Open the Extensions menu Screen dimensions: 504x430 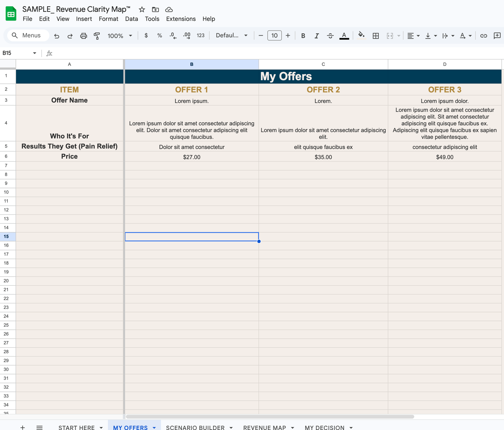coord(181,19)
